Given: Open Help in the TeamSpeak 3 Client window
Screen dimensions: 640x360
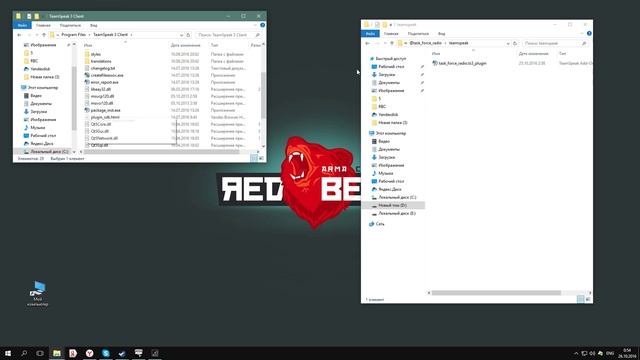Looking at the screenshot, I should click(262, 25).
